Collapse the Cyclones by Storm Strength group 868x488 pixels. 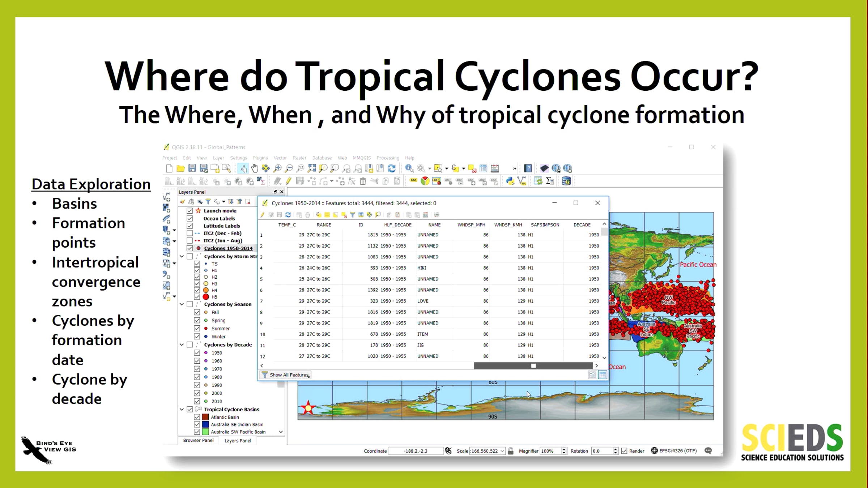tap(182, 257)
